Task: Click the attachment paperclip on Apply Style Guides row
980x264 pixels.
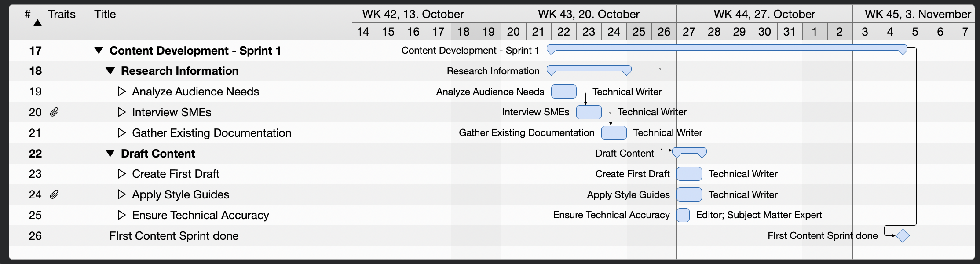Action: 54,194
